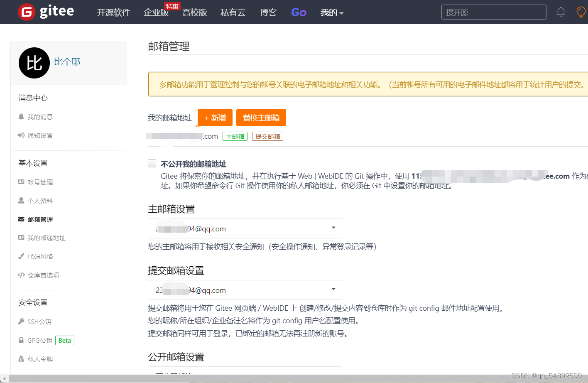Click the 搜开源 search field
Image resolution: width=588 pixels, height=383 pixels.
(493, 12)
